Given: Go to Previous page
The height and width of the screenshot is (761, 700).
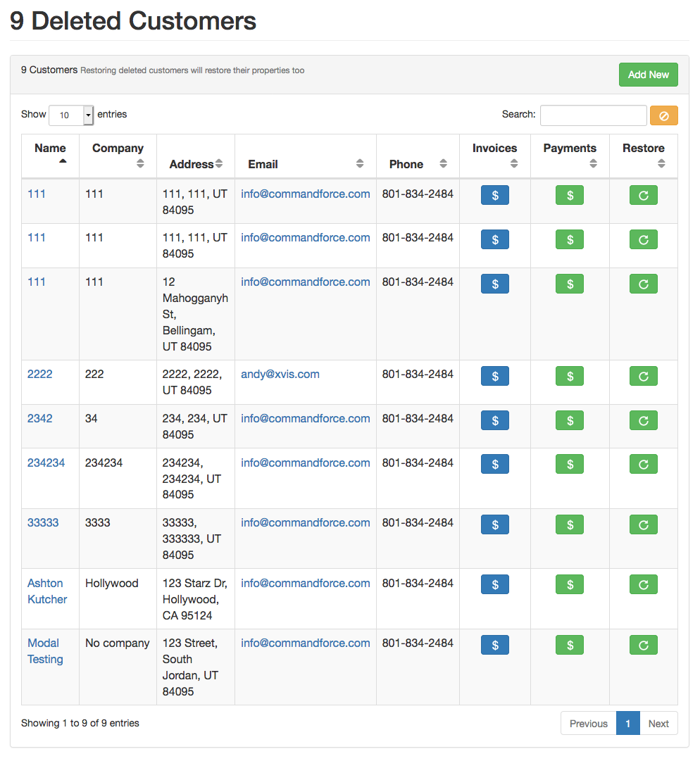Looking at the screenshot, I should pos(588,723).
